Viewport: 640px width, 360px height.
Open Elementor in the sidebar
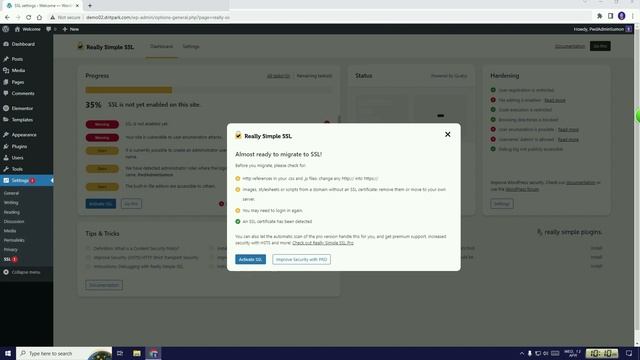click(22, 109)
